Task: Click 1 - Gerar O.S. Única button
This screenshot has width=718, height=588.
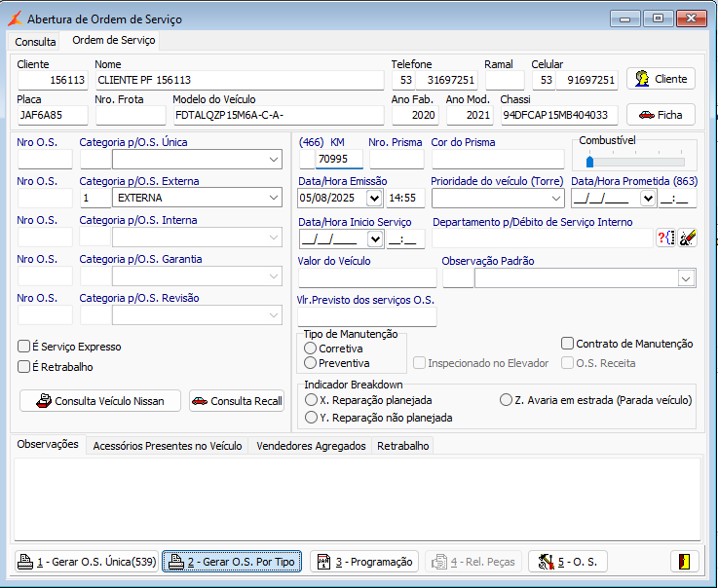Action: pos(86,562)
